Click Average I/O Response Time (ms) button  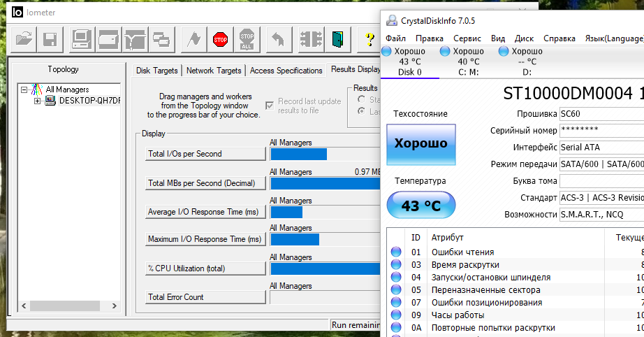205,212
